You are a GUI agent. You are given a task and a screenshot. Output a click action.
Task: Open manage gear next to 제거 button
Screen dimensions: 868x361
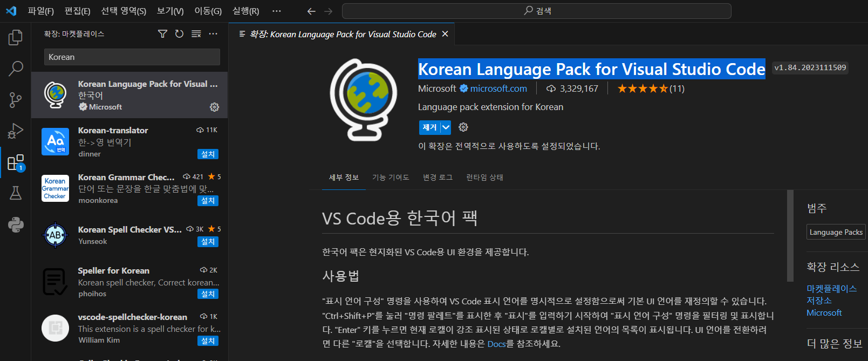[x=463, y=127]
